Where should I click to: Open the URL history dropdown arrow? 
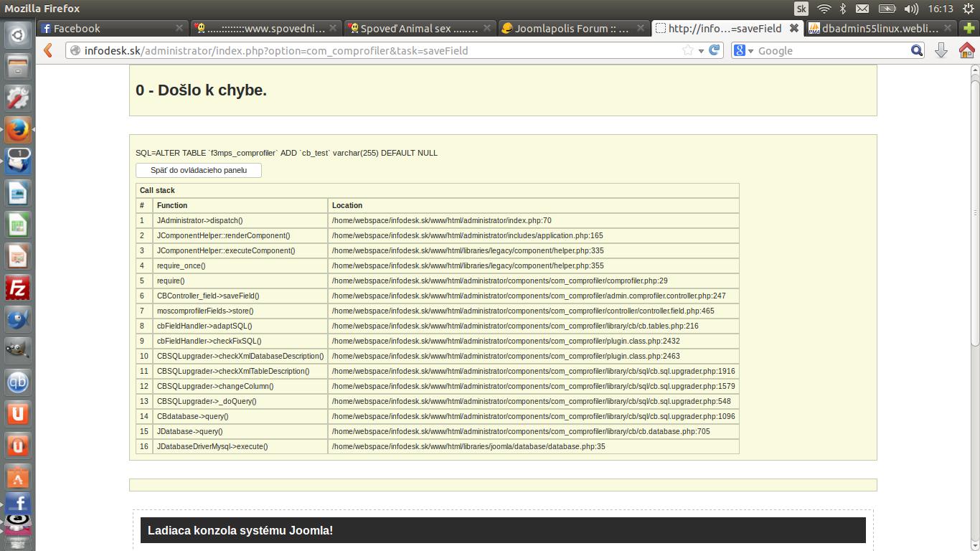[701, 51]
